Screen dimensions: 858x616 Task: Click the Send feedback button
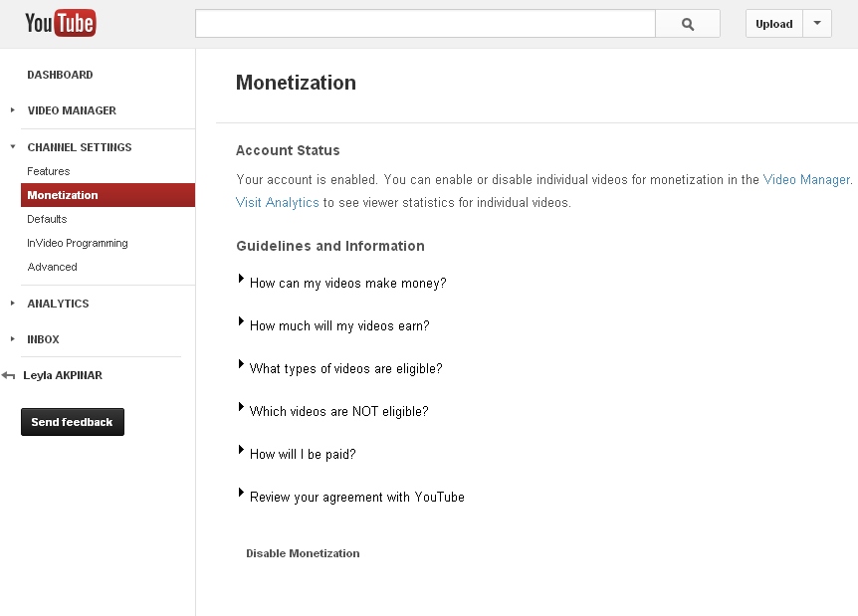point(73,422)
